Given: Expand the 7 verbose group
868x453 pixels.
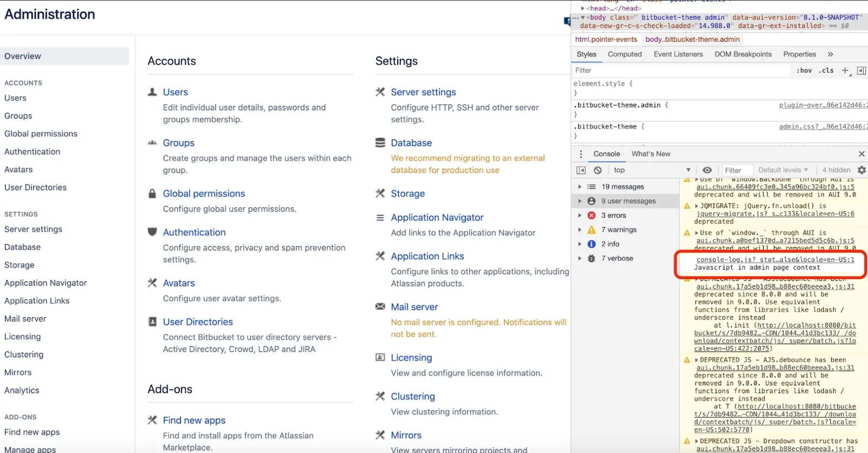Looking at the screenshot, I should pos(580,259).
